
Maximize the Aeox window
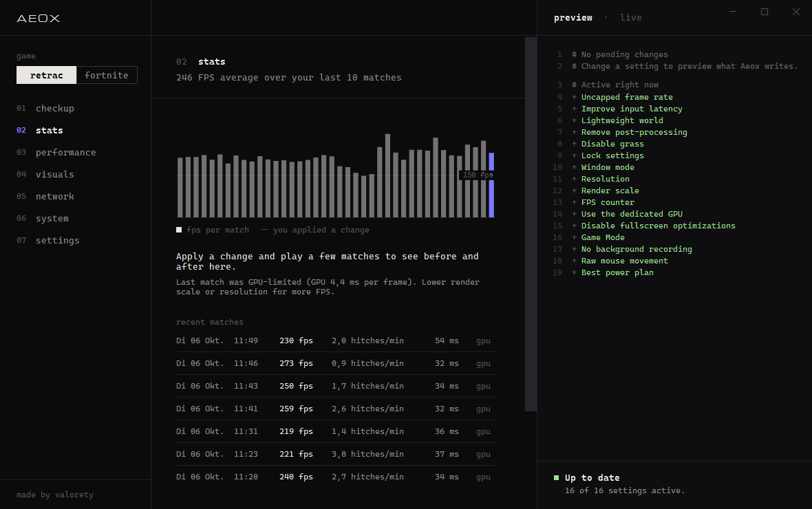click(765, 12)
